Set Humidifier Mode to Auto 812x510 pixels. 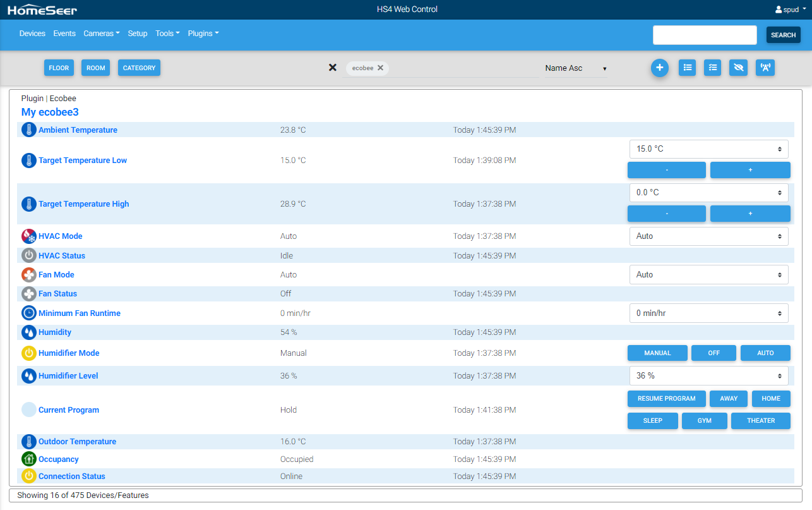[765, 353]
